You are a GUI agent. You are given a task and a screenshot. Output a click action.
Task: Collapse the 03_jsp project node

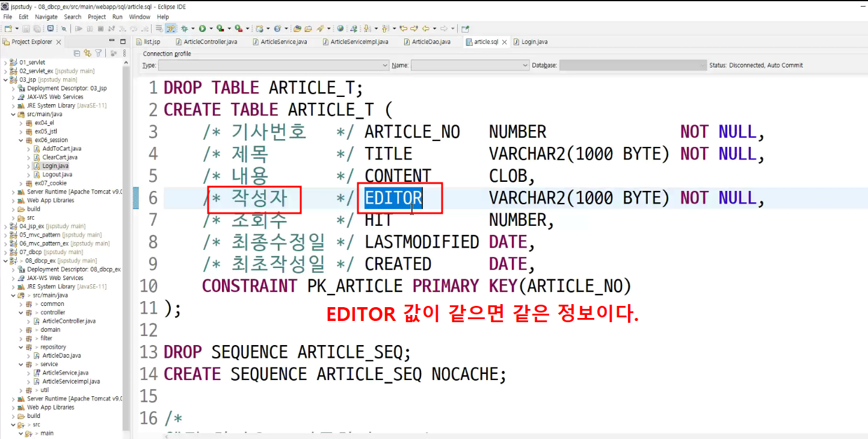[5, 79]
